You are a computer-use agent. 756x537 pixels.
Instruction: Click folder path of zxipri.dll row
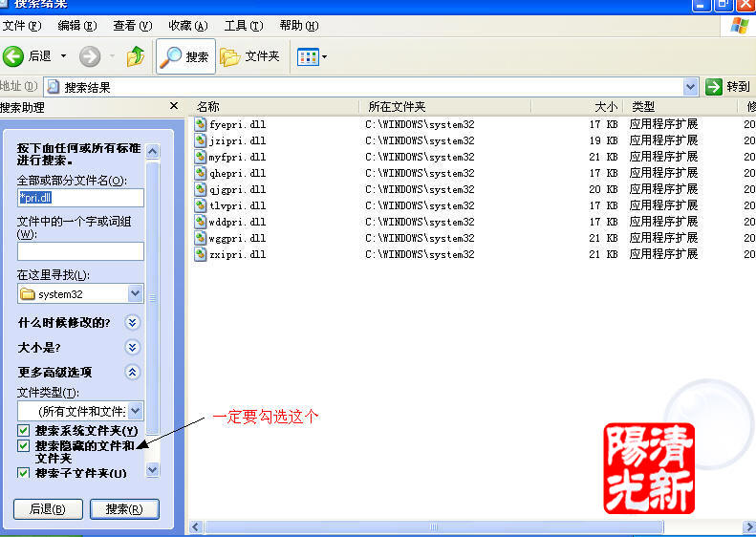point(420,254)
